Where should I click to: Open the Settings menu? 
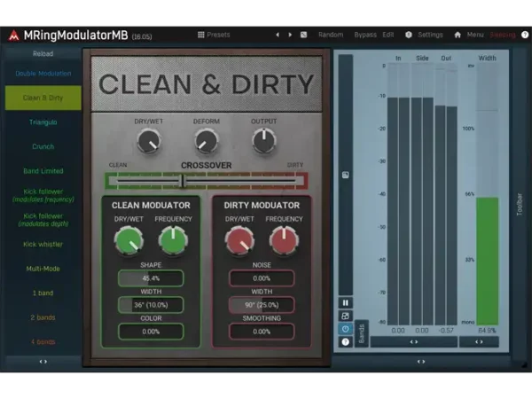click(x=430, y=35)
